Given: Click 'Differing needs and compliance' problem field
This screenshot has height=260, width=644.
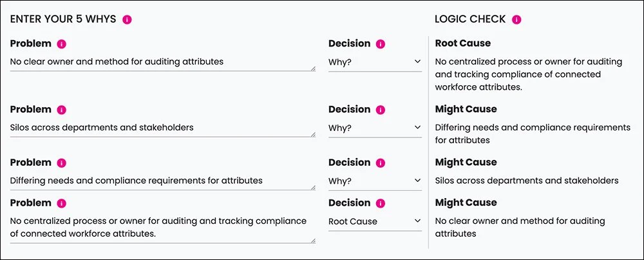Looking at the screenshot, I should (x=161, y=181).
